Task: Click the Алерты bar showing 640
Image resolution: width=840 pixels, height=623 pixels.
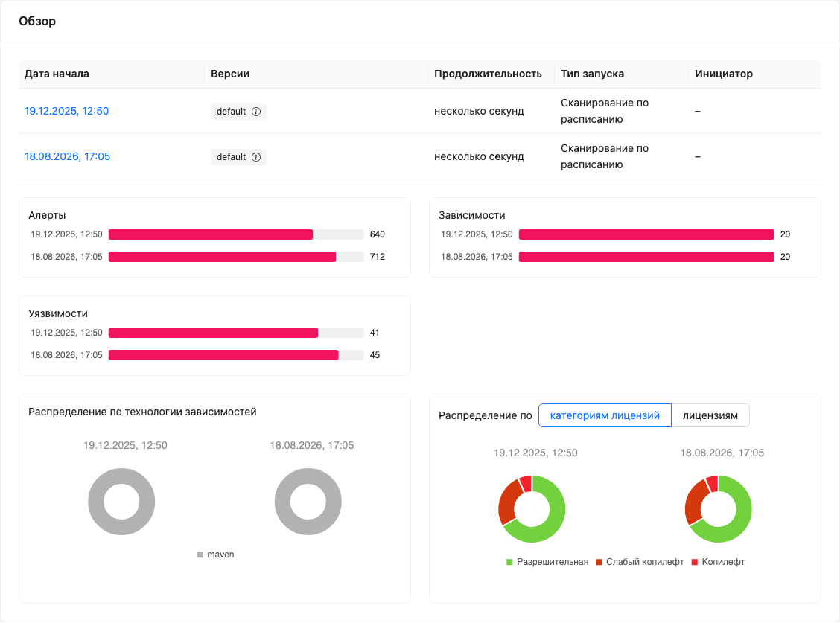Action: (211, 234)
